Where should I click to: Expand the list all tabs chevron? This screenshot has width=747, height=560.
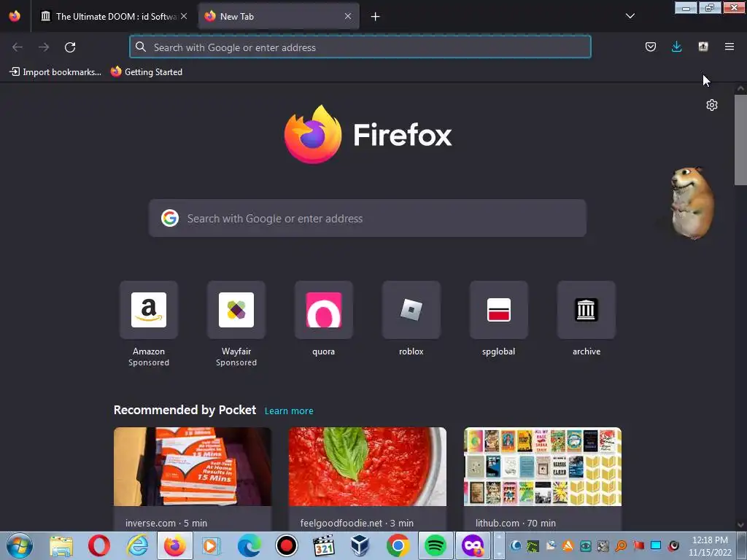630,16
